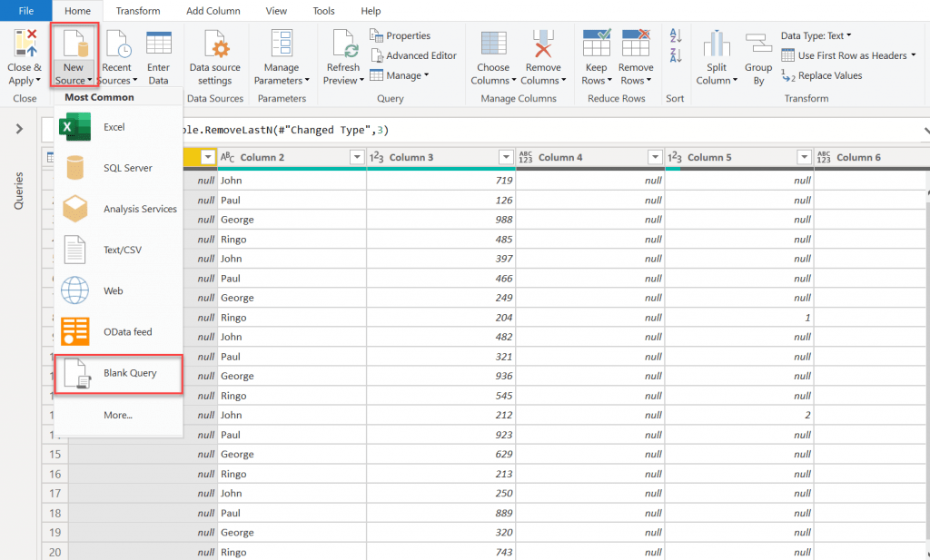Select the cell with value 889

(x=441, y=513)
